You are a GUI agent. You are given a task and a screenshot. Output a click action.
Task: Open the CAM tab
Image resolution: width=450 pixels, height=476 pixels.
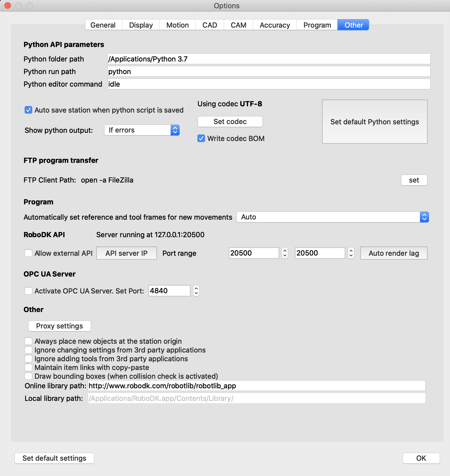coord(238,25)
